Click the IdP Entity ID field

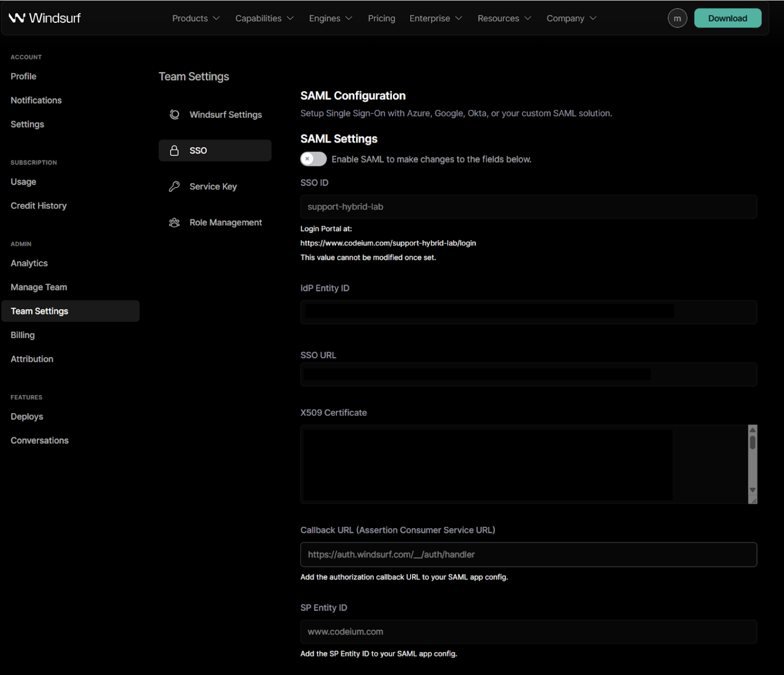coord(529,312)
